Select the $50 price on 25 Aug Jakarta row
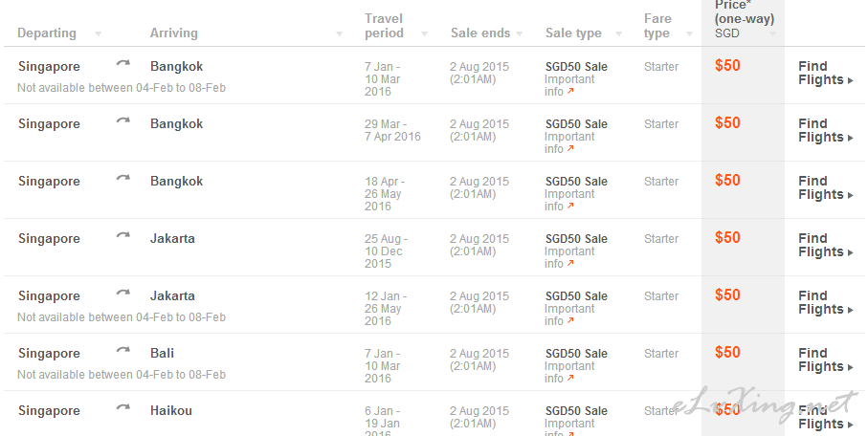The width and height of the screenshot is (868, 436). 727,238
